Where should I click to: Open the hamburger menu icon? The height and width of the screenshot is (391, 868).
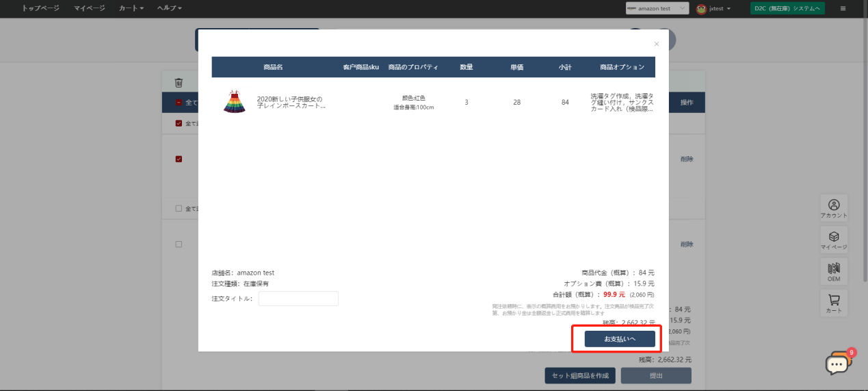pyautogui.click(x=843, y=9)
